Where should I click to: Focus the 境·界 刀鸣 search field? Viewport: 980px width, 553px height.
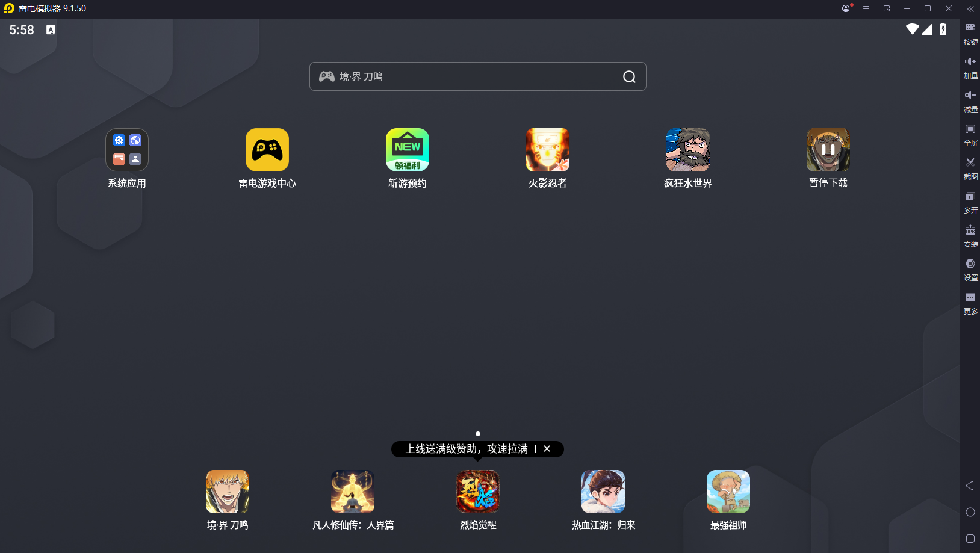tap(478, 76)
